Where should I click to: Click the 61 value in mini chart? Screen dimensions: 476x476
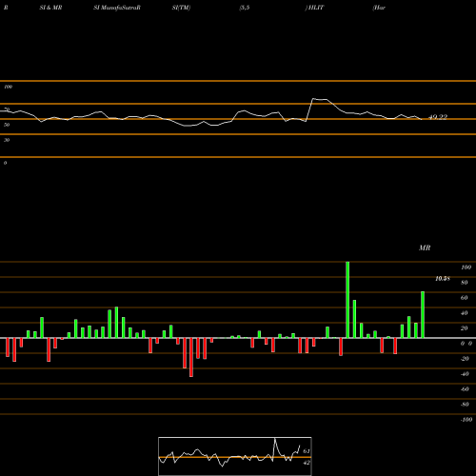point(307,451)
